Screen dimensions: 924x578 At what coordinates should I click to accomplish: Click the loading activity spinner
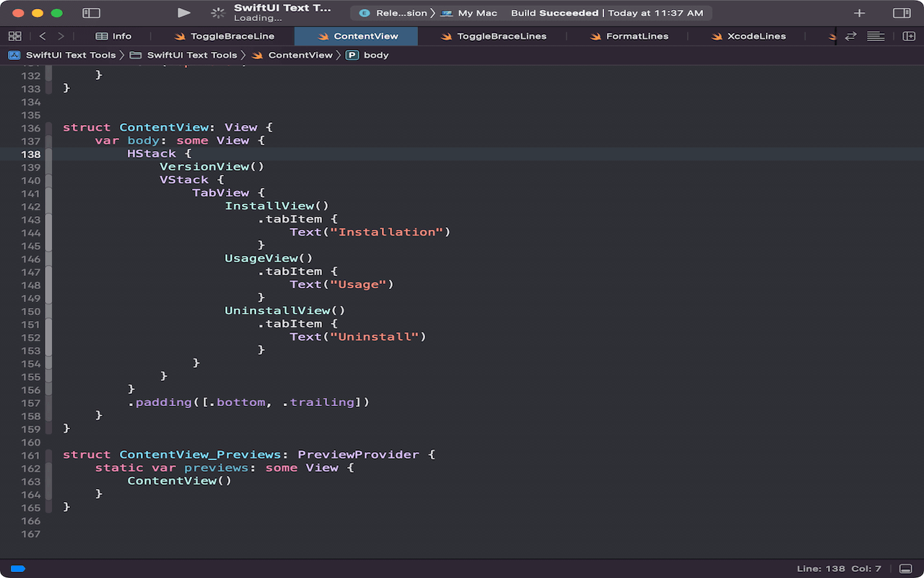[x=217, y=13]
